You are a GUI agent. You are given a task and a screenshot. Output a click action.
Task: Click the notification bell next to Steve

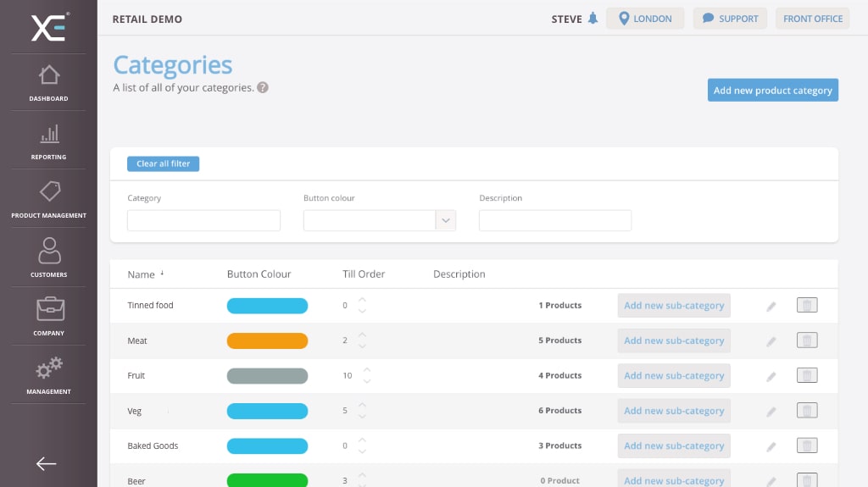point(593,19)
